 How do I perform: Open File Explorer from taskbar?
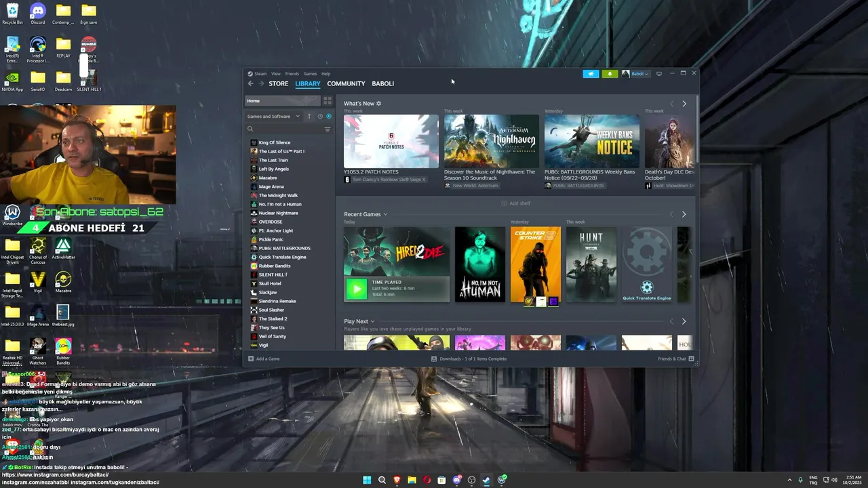(x=412, y=480)
